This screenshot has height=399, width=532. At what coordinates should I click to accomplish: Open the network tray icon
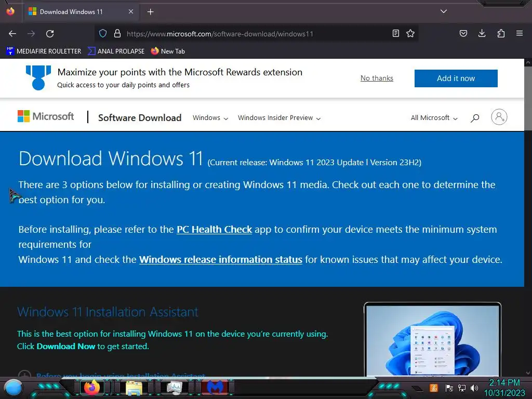coord(462,388)
